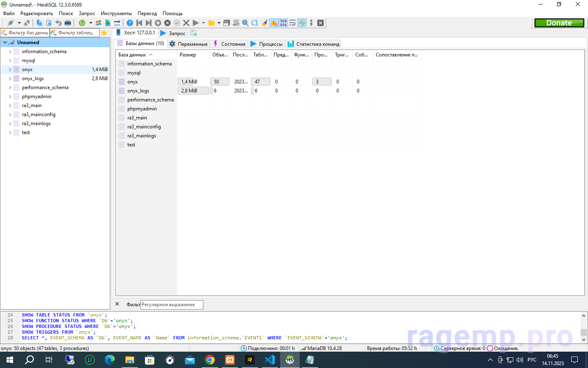The width and height of the screenshot is (588, 368).
Task: Click the magnifier find text icon
Action: tap(245, 23)
